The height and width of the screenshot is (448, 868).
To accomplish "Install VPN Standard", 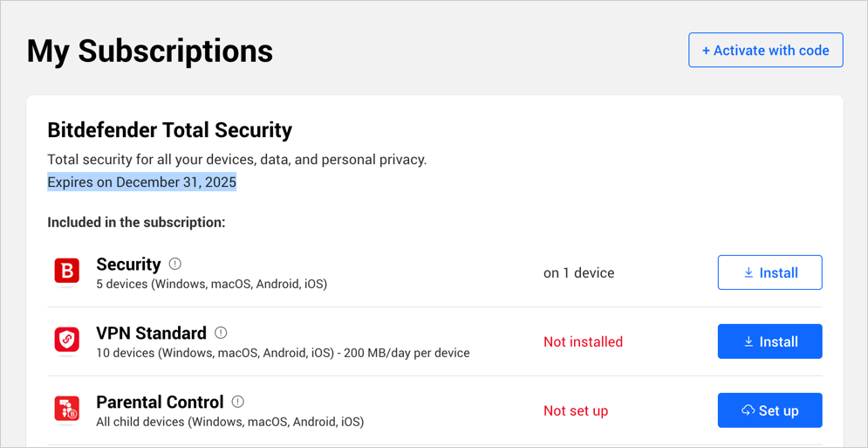I will click(770, 341).
